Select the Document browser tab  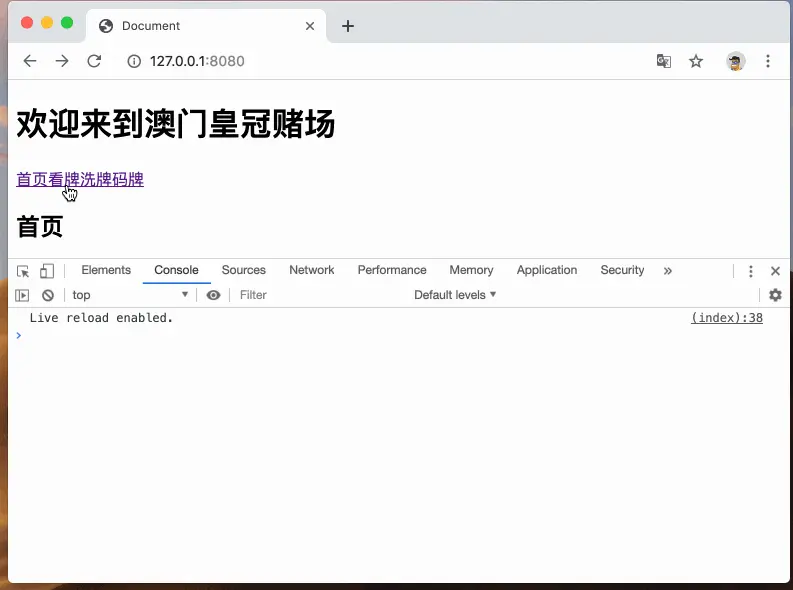click(x=206, y=26)
